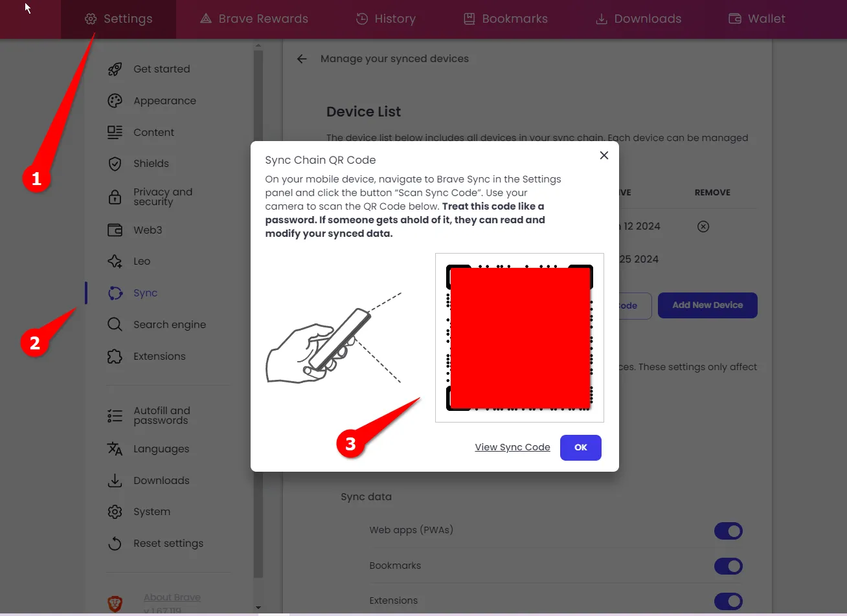Go back using the arrow beside Manage synced devices
This screenshot has height=616, width=847.
pos(302,59)
